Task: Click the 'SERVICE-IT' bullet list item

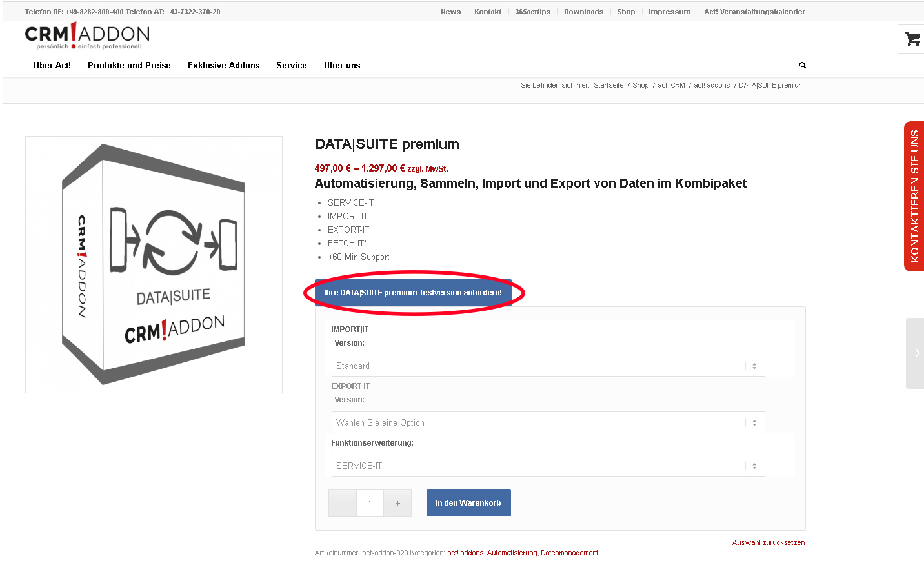Action: 350,202
